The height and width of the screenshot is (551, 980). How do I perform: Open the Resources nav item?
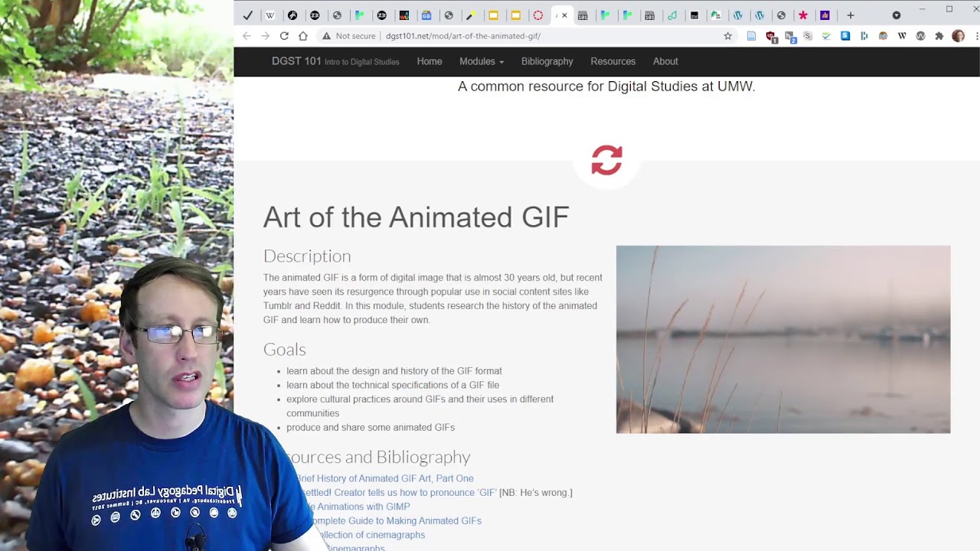click(x=612, y=61)
